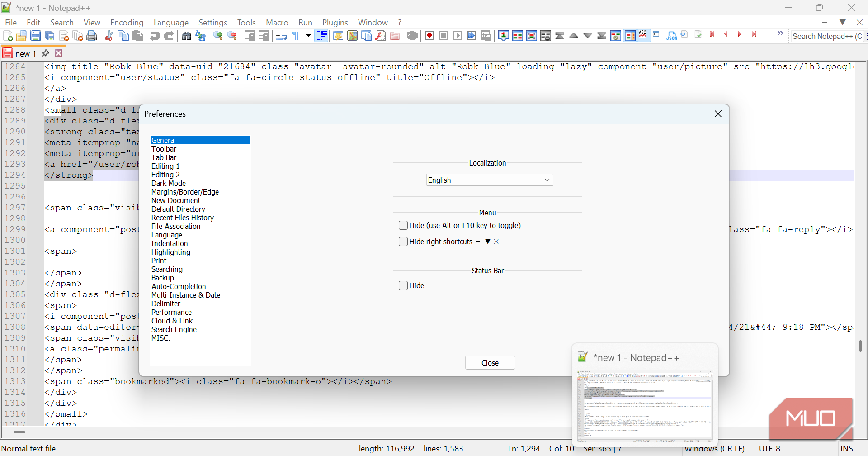Save the file using the floppy disk icon
Image resolution: width=868 pixels, height=456 pixels.
[36, 36]
